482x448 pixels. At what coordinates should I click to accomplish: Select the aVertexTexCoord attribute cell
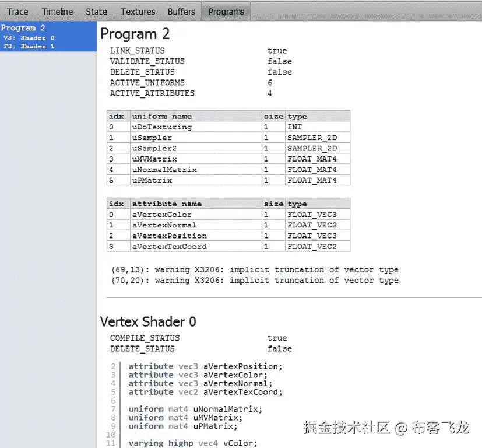(196, 247)
